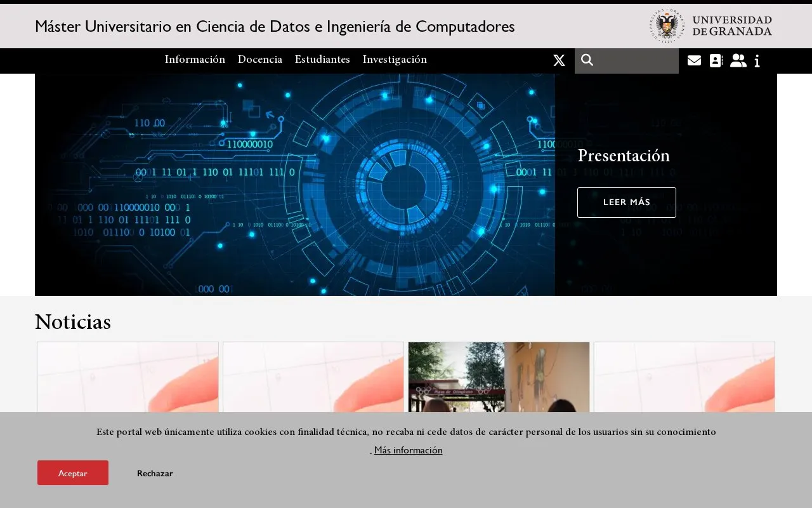This screenshot has width=812, height=508.
Task: Reject cookies with the Rechazar button
Action: 155,473
